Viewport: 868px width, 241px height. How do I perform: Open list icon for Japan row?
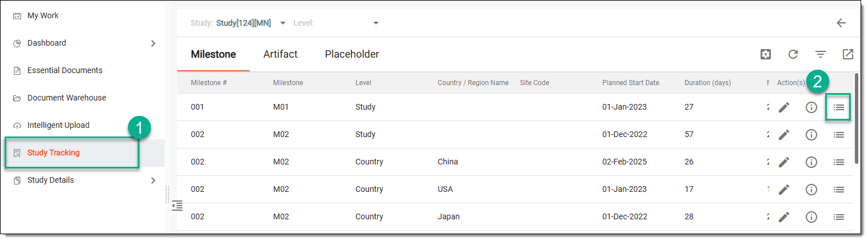coord(839,217)
